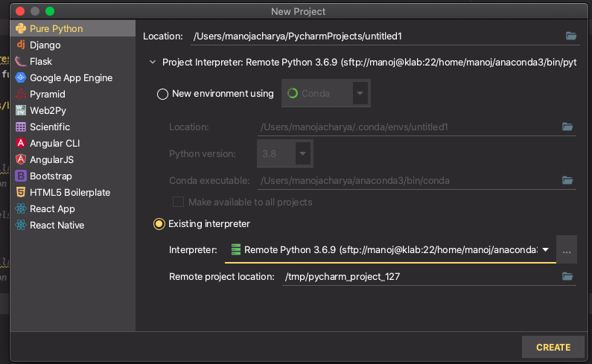Browse for Conda executable folder icon
This screenshot has height=364, width=592.
click(567, 180)
